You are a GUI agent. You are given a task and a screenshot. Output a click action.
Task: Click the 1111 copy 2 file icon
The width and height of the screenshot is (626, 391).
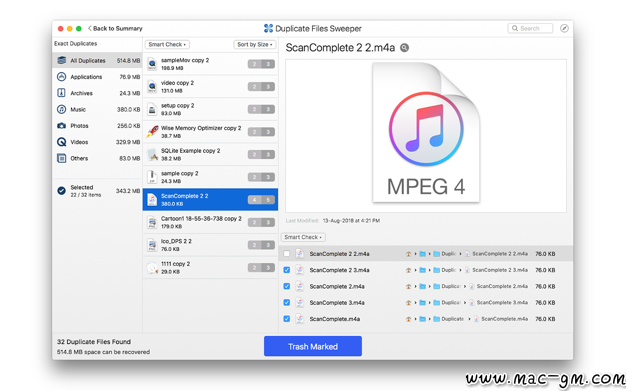[x=152, y=268]
